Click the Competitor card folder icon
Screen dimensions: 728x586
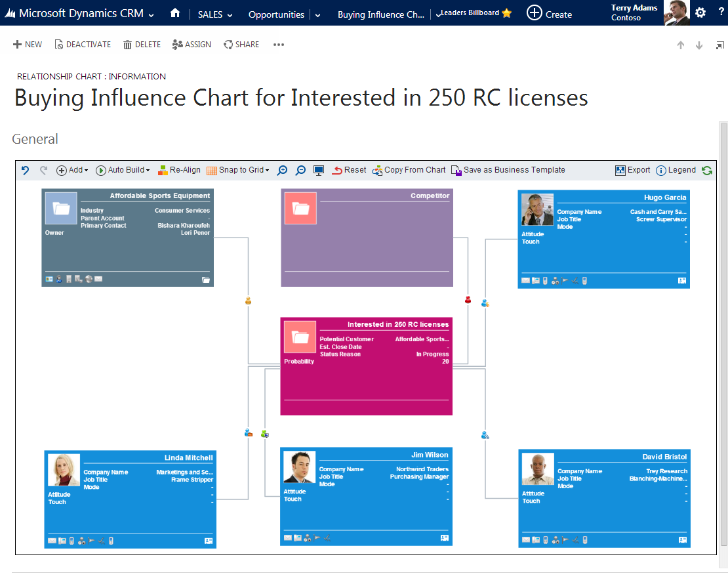[300, 208]
